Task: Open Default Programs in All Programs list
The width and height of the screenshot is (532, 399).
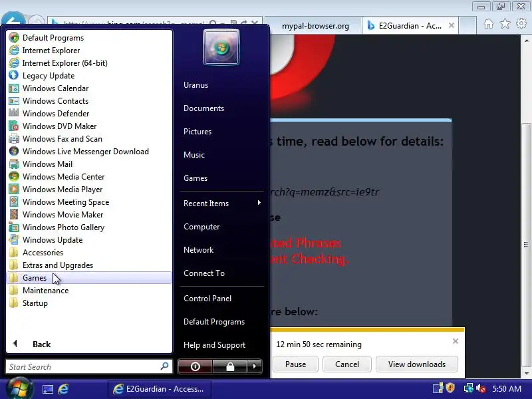Action: [x=89, y=38]
